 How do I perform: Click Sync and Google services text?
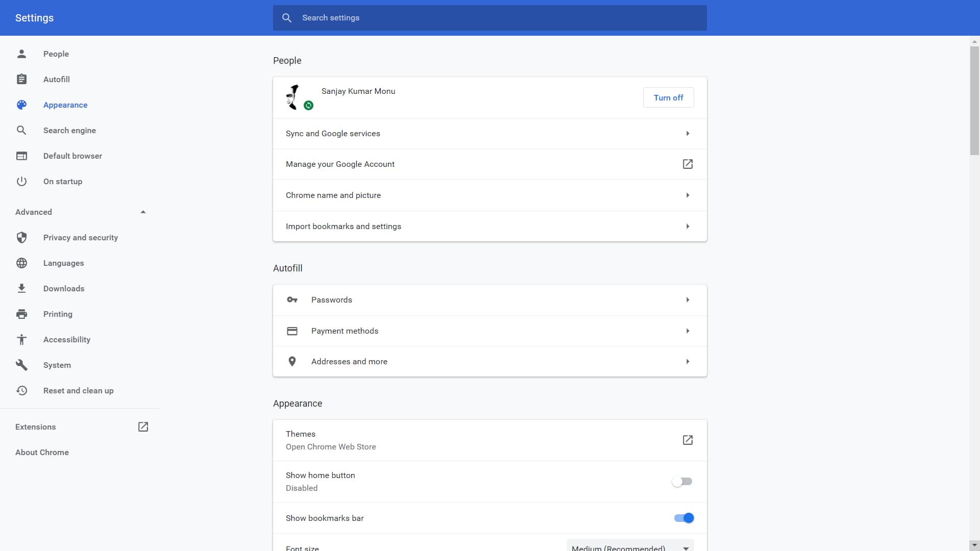click(333, 133)
